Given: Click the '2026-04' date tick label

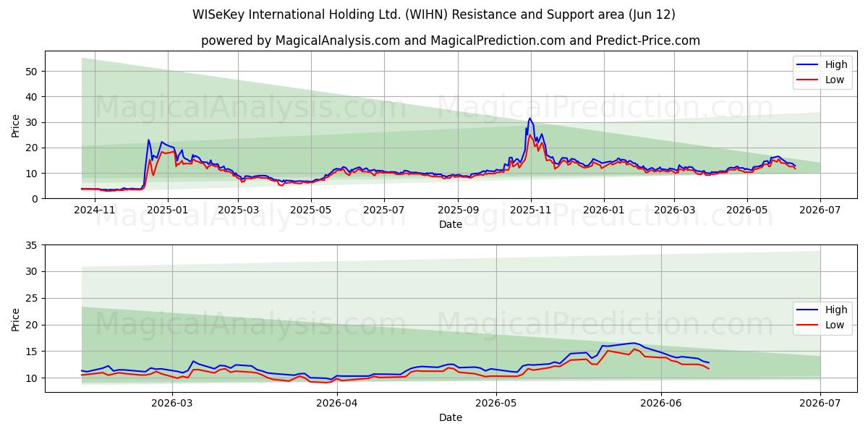Looking at the screenshot, I should [x=338, y=404].
